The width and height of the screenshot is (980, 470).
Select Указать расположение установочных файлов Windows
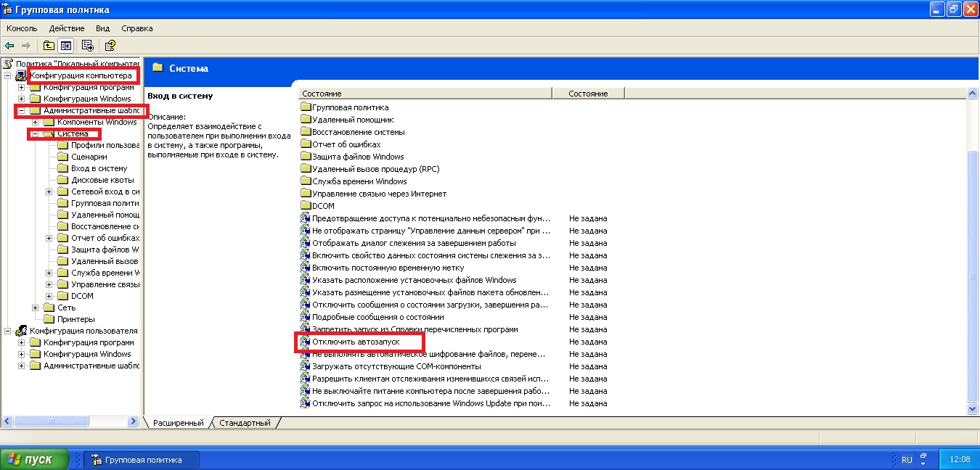pos(414,280)
